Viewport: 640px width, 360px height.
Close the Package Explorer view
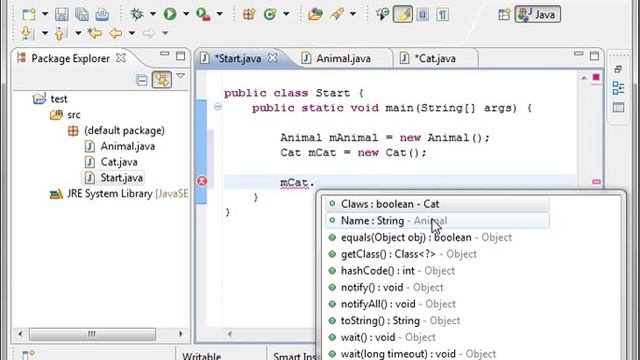[121, 58]
